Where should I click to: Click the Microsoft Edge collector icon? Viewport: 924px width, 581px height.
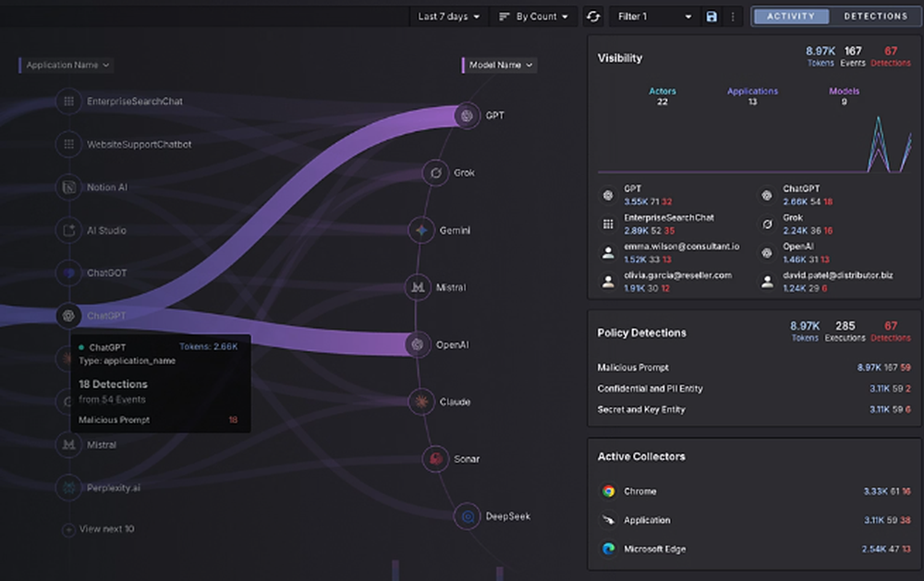[609, 549]
